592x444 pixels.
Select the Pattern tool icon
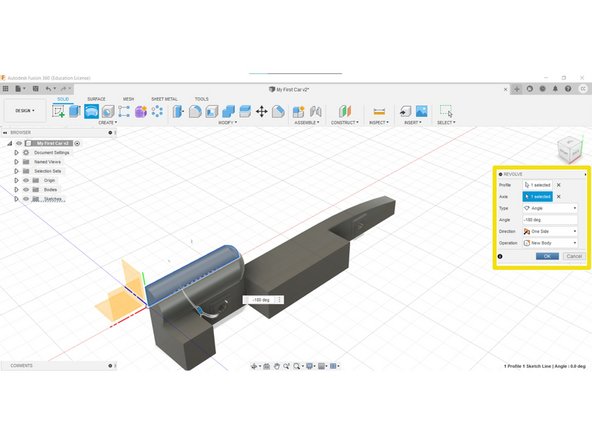pyautogui.click(x=157, y=111)
